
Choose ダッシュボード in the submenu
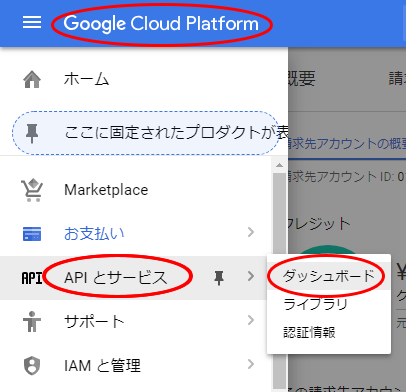(x=329, y=276)
